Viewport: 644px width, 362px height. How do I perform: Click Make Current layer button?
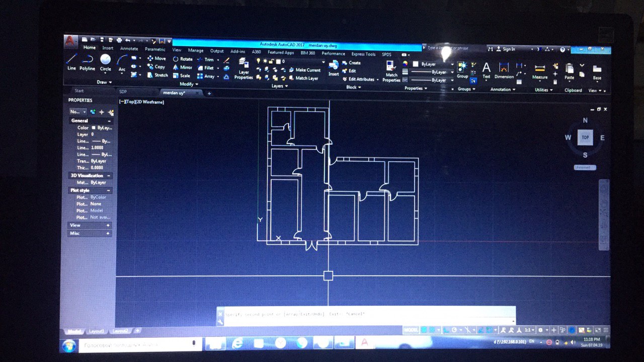(x=304, y=70)
